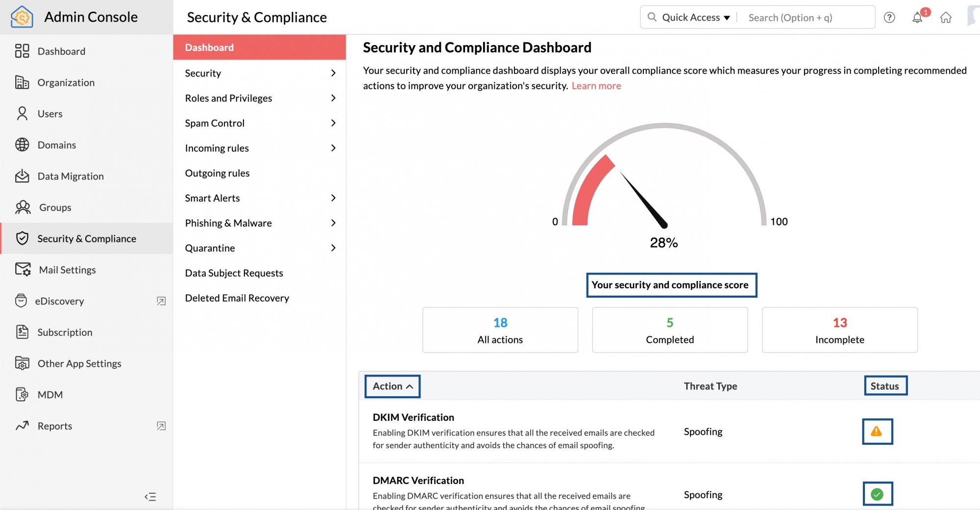Select Mail Settings in sidebar

pyautogui.click(x=67, y=270)
